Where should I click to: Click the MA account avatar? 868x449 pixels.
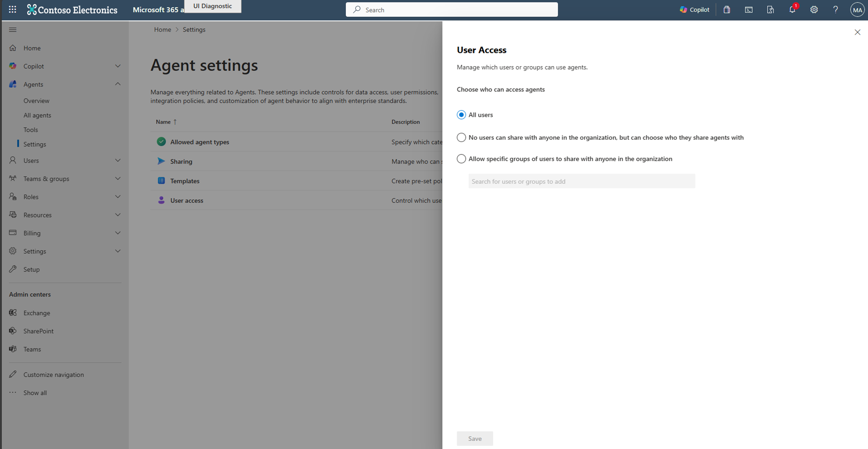click(857, 9)
